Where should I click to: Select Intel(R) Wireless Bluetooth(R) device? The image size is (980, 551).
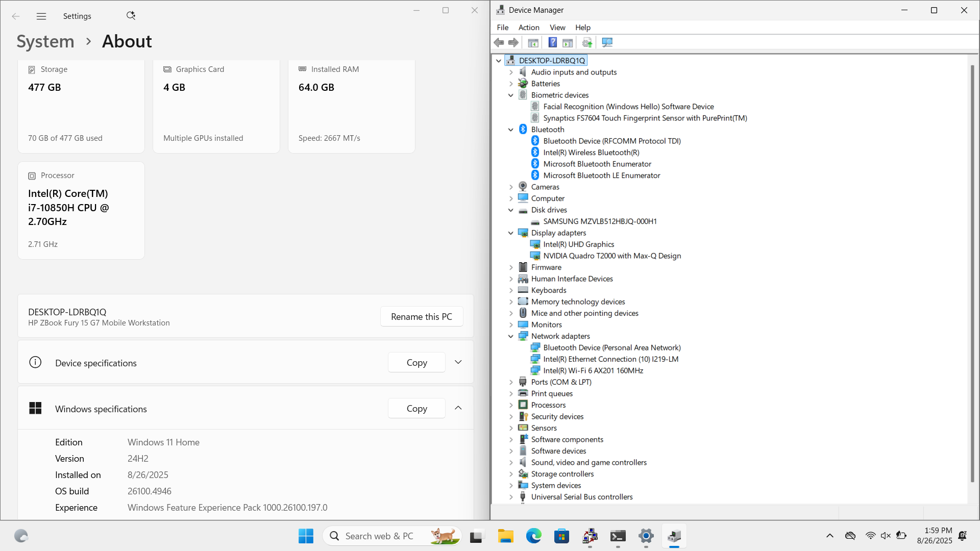point(591,153)
